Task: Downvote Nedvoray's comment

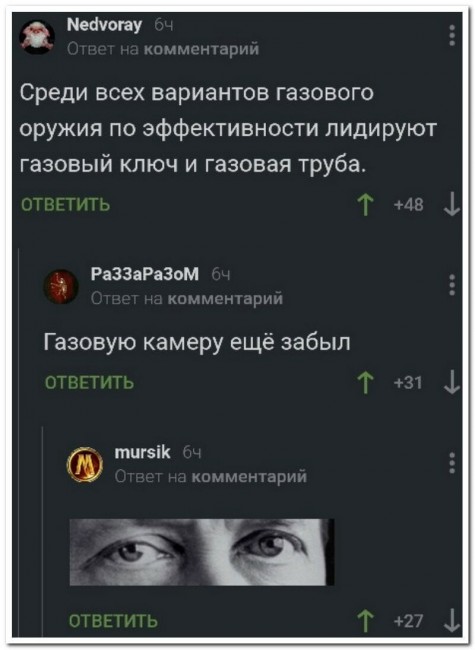Action: [452, 206]
